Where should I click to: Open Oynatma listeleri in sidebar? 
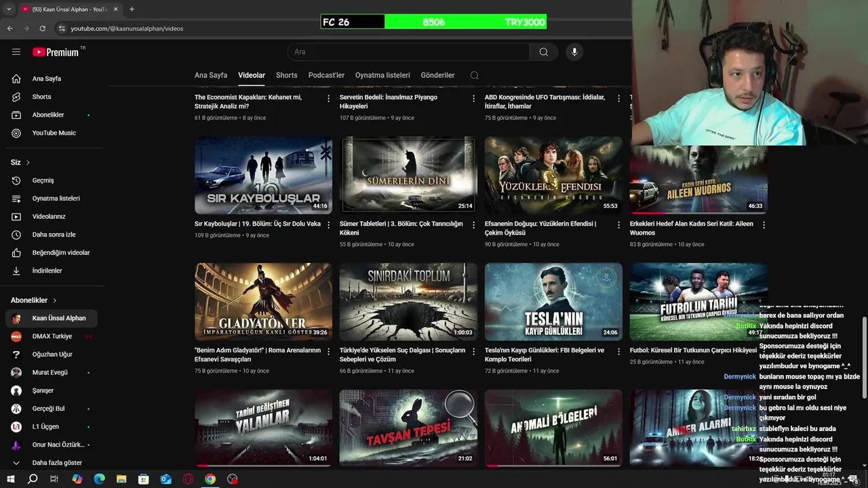tap(52, 199)
